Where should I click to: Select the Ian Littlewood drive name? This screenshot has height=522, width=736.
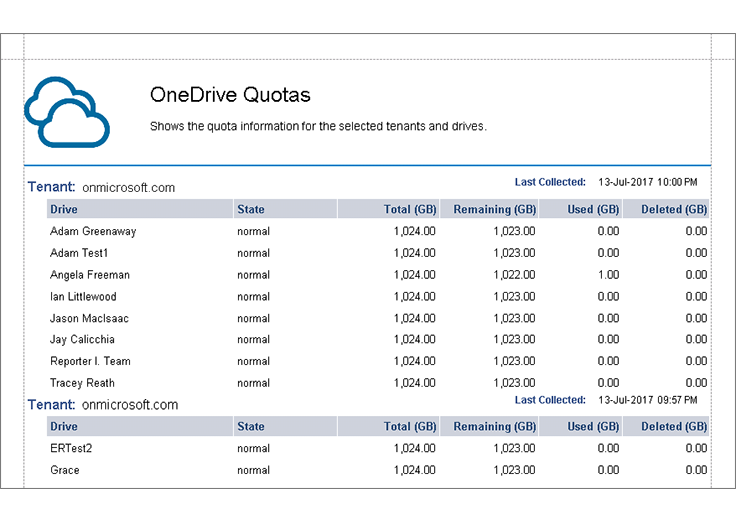pyautogui.click(x=83, y=297)
